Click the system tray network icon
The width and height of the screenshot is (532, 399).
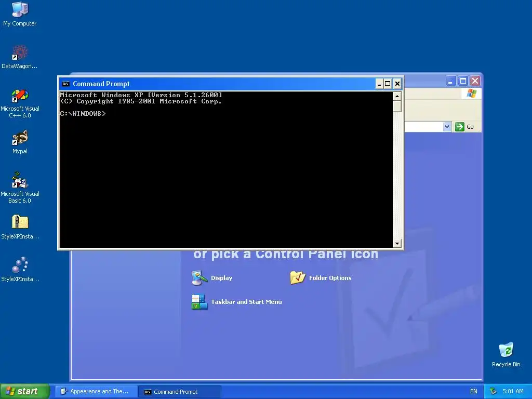coord(493,391)
